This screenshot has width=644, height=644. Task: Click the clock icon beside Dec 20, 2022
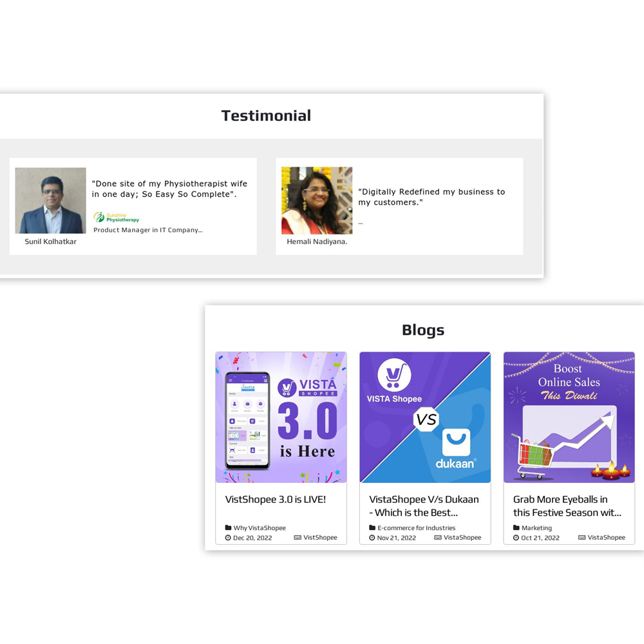click(x=228, y=538)
